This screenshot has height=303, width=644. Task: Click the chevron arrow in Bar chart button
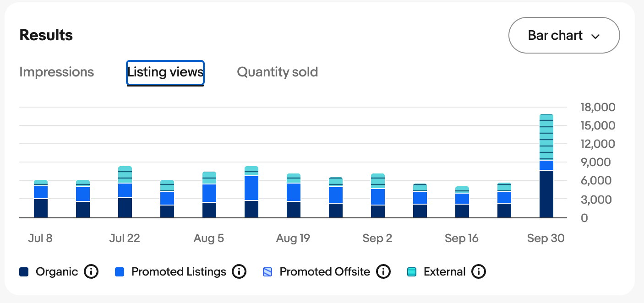(595, 36)
